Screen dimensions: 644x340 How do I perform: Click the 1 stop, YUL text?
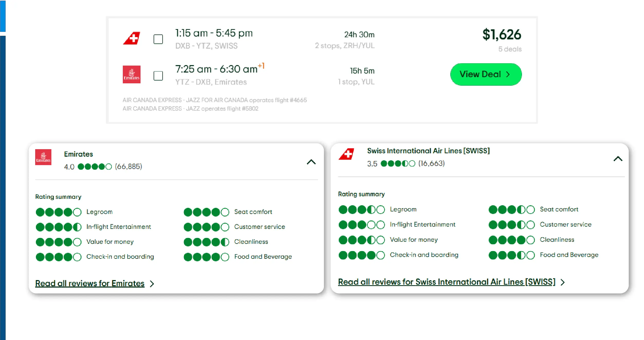[x=356, y=82]
